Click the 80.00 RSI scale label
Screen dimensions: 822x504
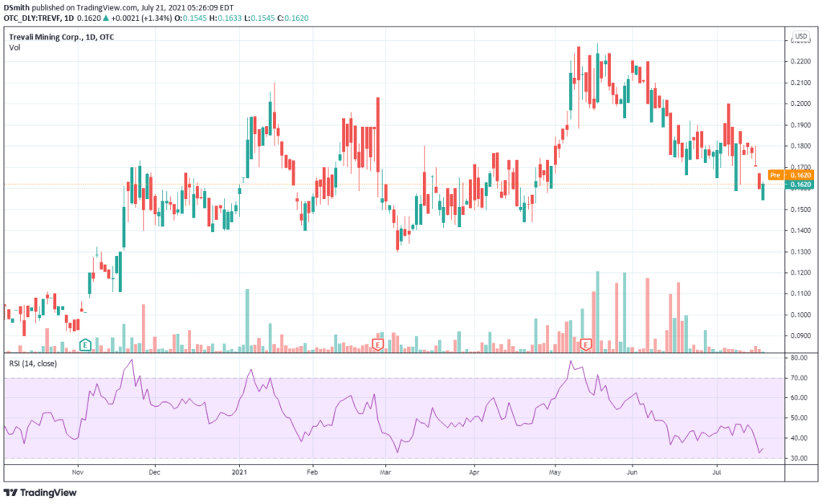(x=799, y=358)
